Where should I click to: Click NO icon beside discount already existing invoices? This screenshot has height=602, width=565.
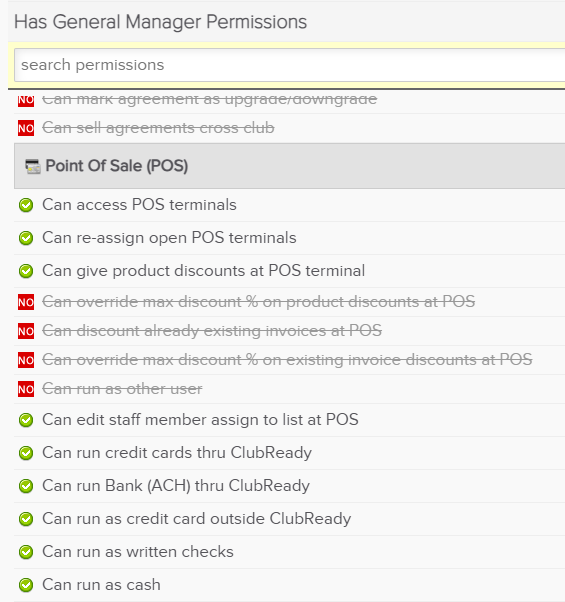[x=26, y=331]
